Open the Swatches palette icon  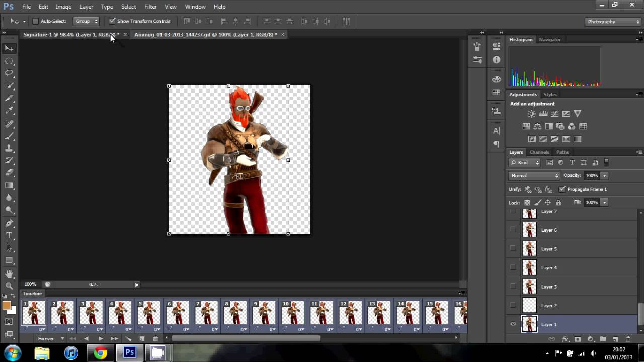click(496, 93)
